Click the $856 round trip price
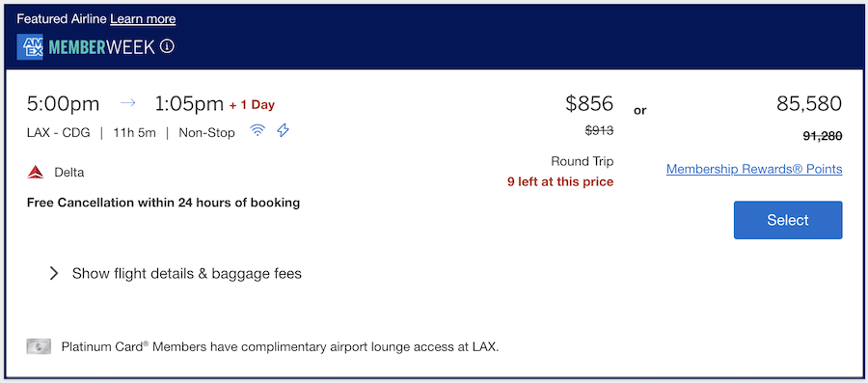The image size is (868, 383). point(589,103)
